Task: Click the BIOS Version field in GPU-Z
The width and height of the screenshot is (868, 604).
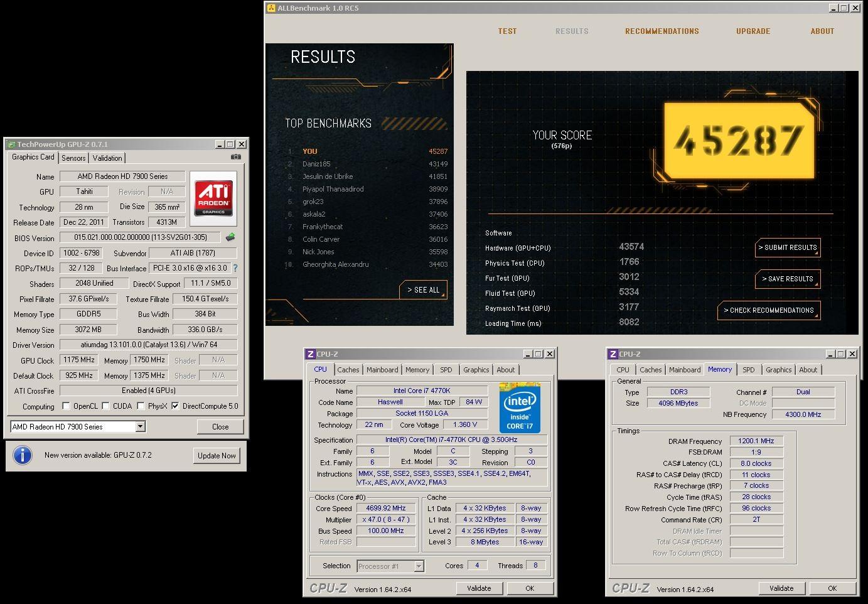Action: point(141,237)
